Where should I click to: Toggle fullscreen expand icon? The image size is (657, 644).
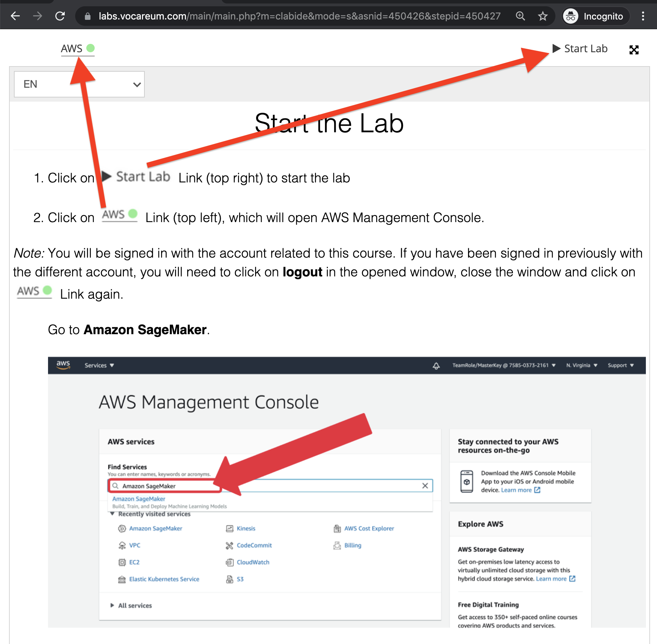[x=634, y=50]
